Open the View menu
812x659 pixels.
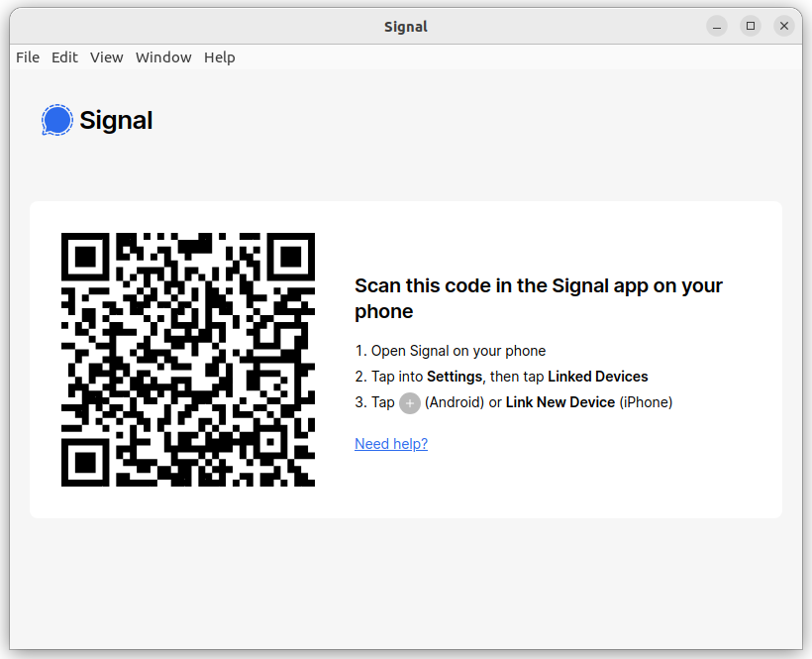106,57
